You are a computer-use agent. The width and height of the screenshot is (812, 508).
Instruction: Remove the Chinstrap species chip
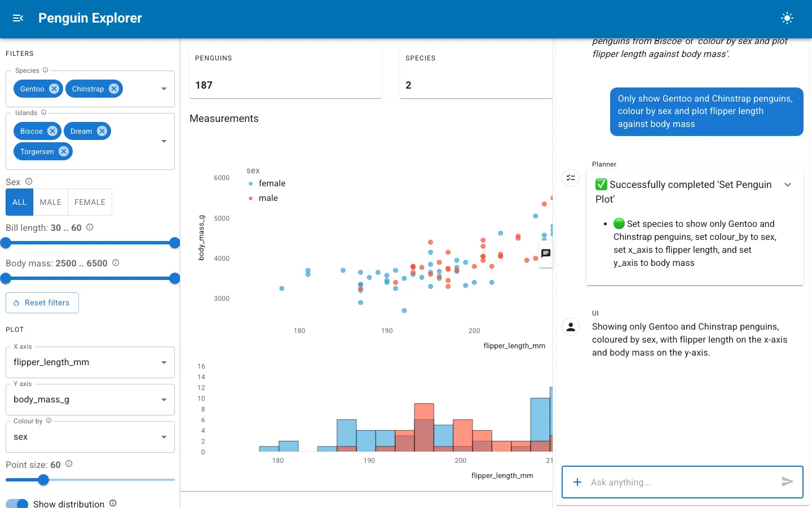tap(114, 89)
